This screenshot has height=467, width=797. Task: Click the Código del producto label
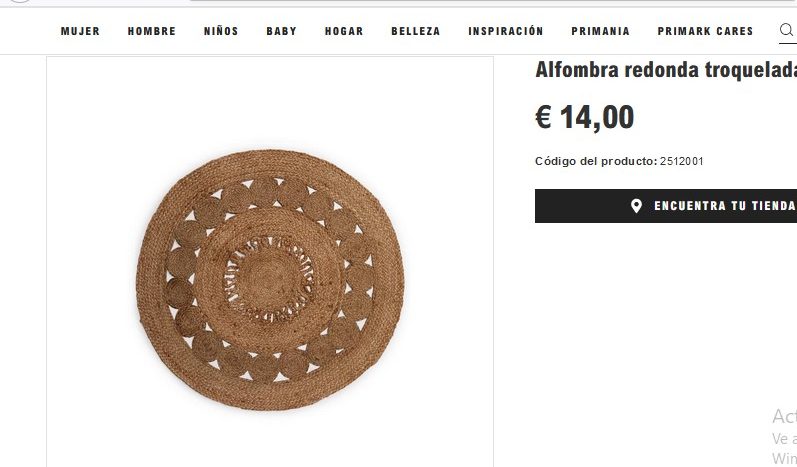[x=596, y=162]
